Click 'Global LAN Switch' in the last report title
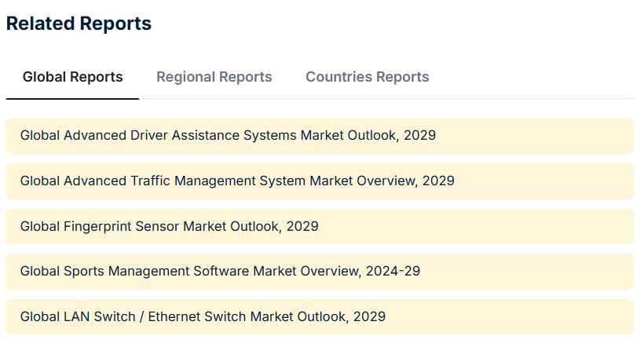 tap(70, 317)
